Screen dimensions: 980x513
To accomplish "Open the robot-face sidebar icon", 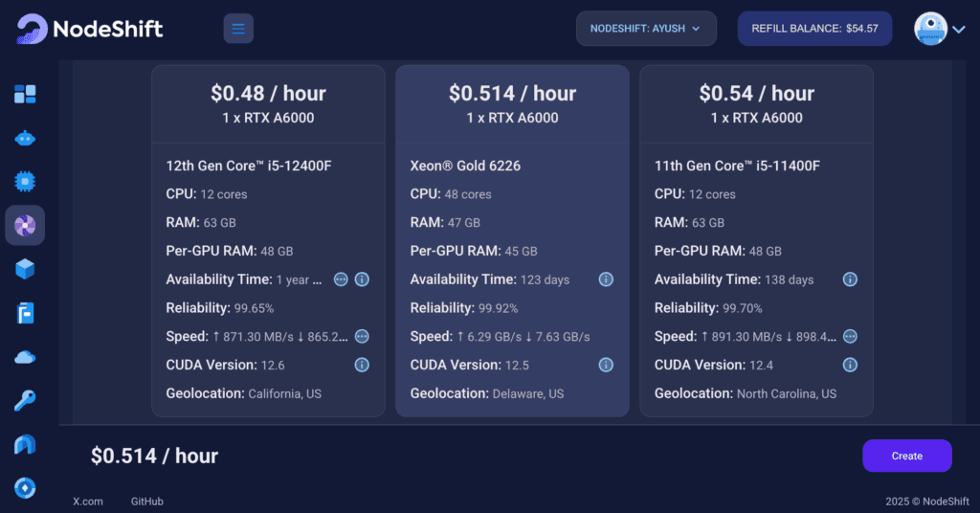I will [25, 138].
